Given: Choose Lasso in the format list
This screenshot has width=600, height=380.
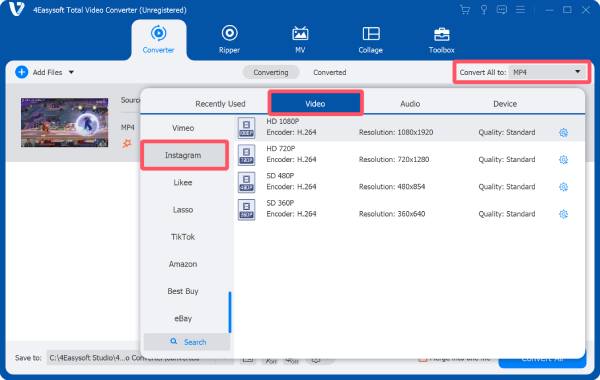Looking at the screenshot, I should [x=183, y=210].
